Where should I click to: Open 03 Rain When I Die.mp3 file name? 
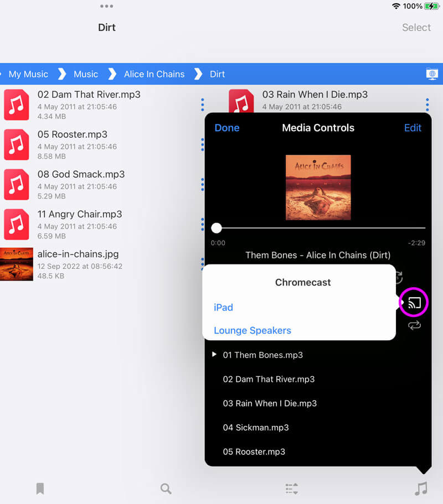pos(315,95)
